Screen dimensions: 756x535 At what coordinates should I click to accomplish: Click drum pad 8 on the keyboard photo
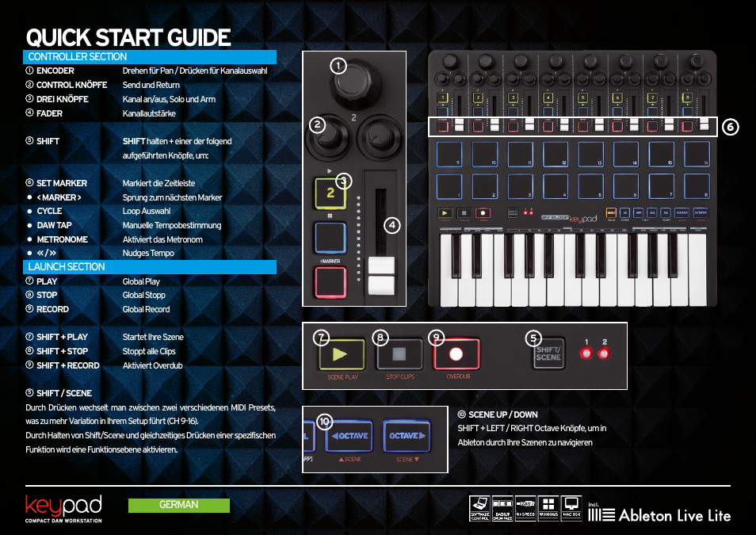click(x=697, y=187)
